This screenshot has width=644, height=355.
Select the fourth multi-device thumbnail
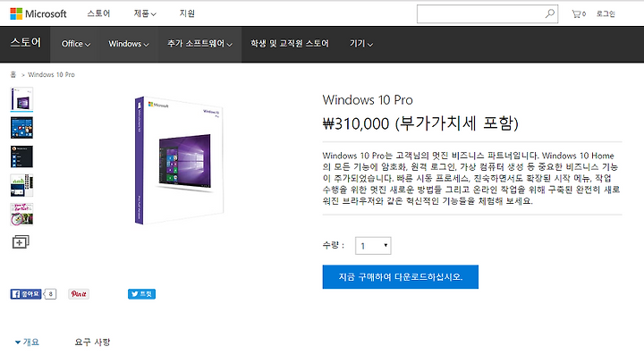[21, 185]
